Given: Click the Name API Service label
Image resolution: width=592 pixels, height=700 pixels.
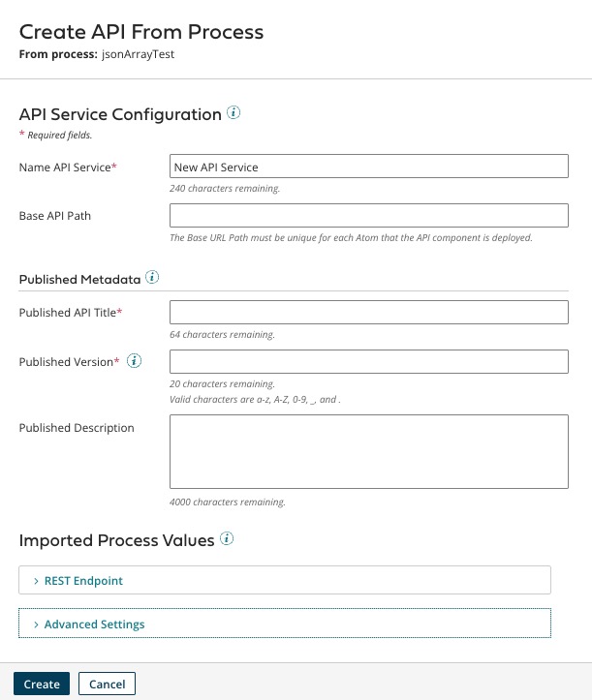Looking at the screenshot, I should tap(68, 167).
